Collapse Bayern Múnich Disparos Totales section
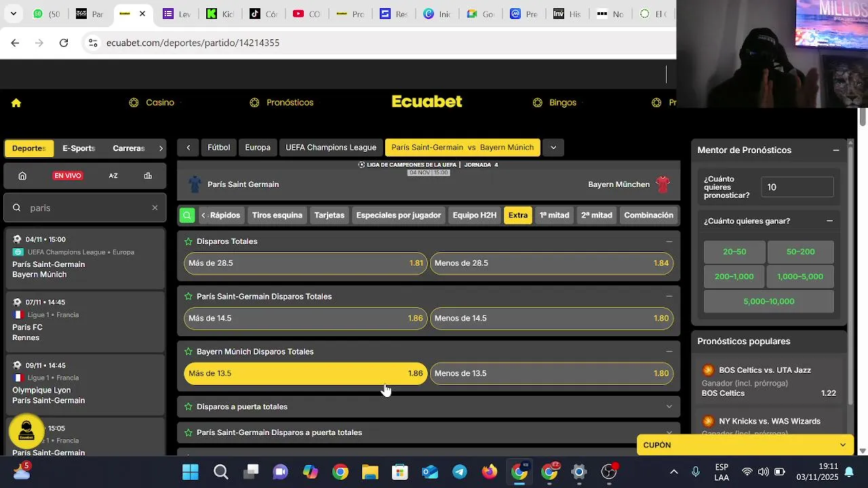 click(669, 352)
